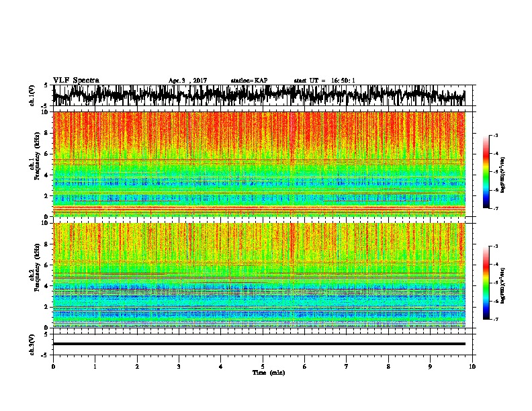
Task: Click time axis tick label "0"
Action: 53,367
